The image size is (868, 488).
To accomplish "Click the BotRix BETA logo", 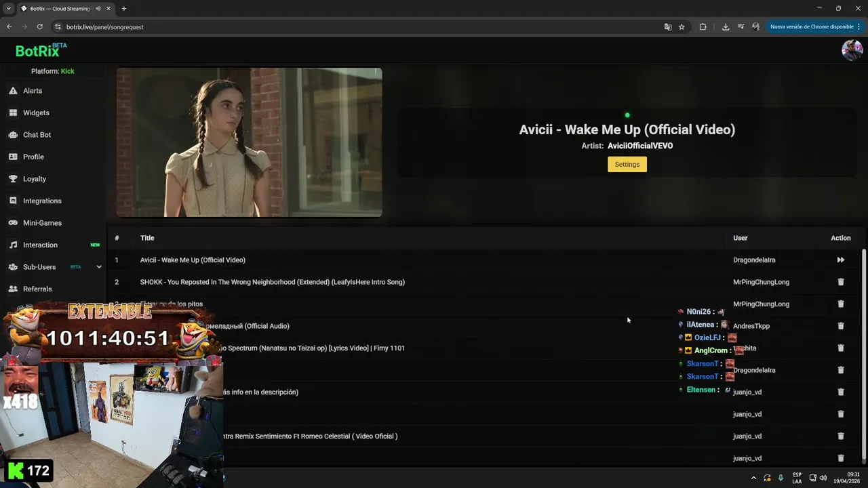I will pos(41,51).
